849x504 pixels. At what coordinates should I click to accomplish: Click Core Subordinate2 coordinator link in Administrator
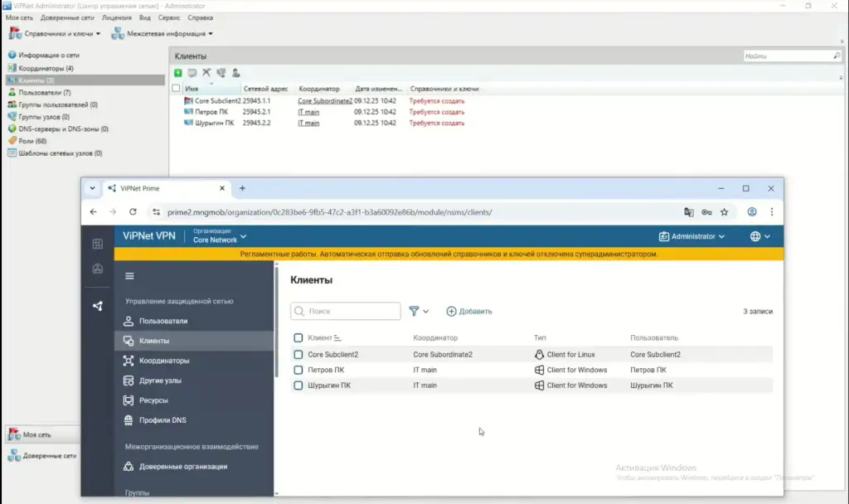(325, 100)
